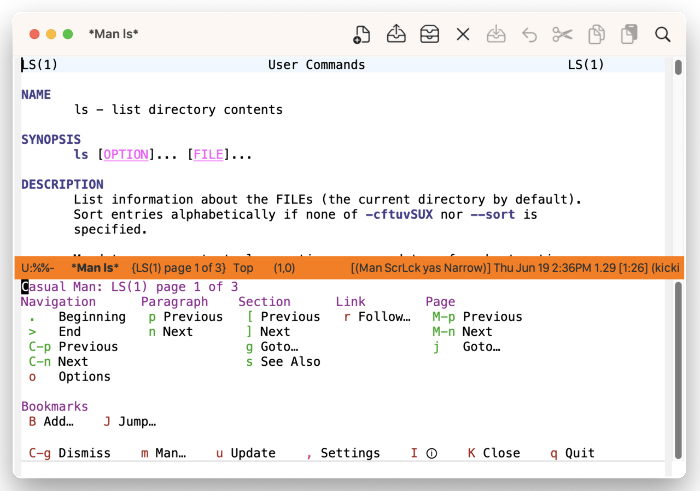Follow the FILE link in the synopsis
The width and height of the screenshot is (700, 491).
pos(209,155)
